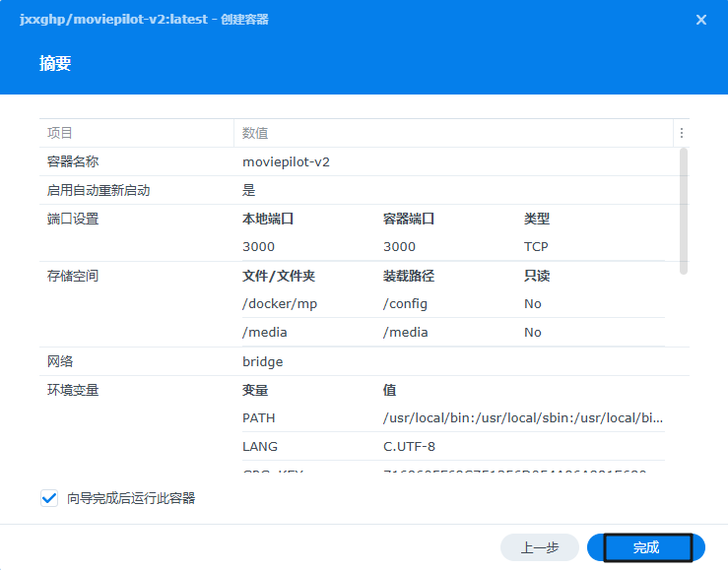Viewport: 728px width, 570px height.
Task: Click the /docker/mp folder entry
Action: 280,304
